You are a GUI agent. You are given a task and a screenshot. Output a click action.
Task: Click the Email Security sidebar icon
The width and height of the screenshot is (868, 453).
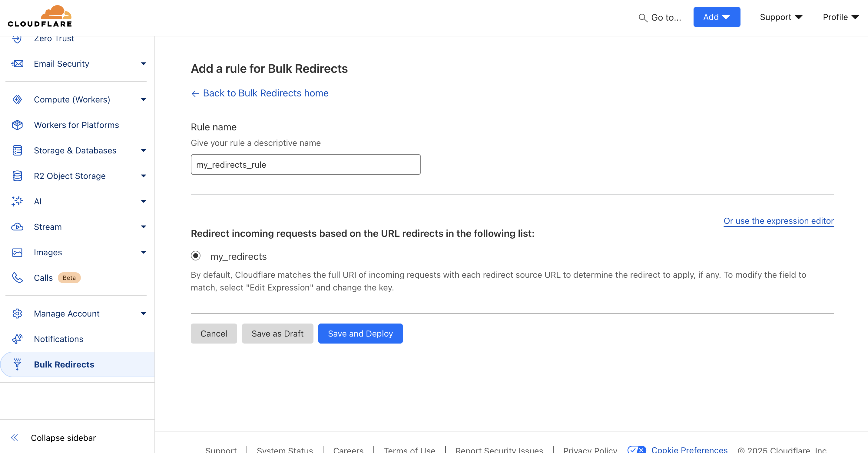[18, 63]
